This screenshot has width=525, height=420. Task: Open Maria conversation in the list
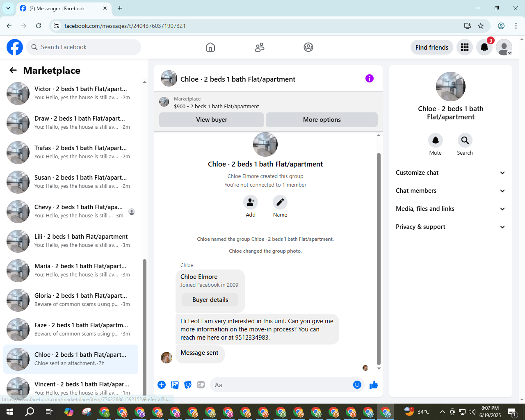[x=71, y=270]
